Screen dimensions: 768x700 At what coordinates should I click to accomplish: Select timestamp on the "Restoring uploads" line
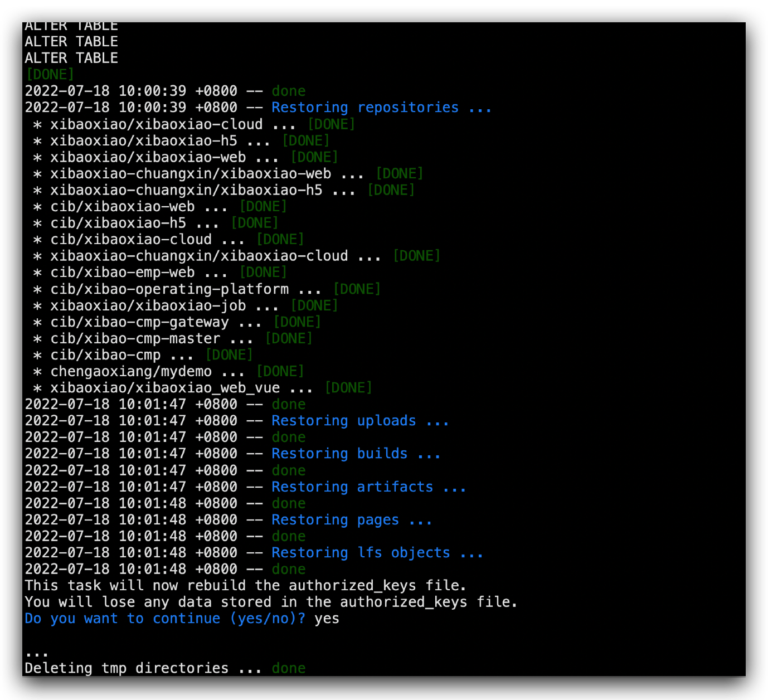tap(132, 421)
